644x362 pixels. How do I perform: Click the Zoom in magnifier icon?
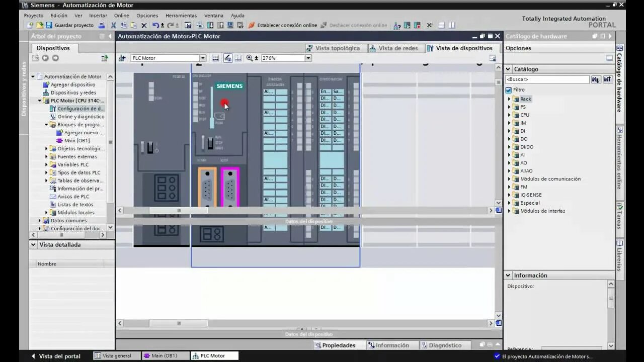point(250,58)
